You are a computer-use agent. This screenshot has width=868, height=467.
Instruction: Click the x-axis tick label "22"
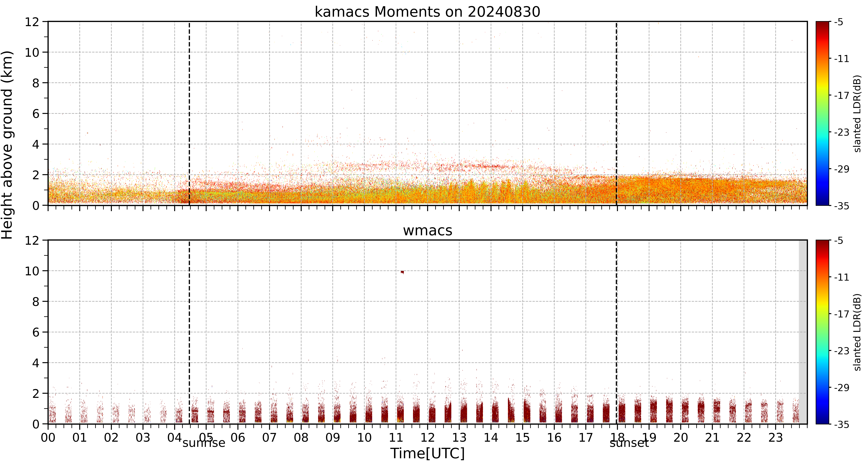point(744,438)
